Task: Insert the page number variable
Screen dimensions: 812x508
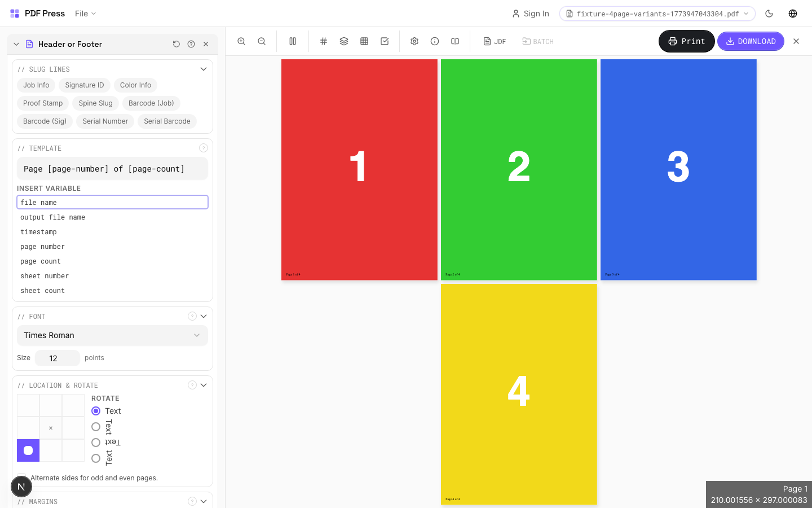Action: point(42,247)
